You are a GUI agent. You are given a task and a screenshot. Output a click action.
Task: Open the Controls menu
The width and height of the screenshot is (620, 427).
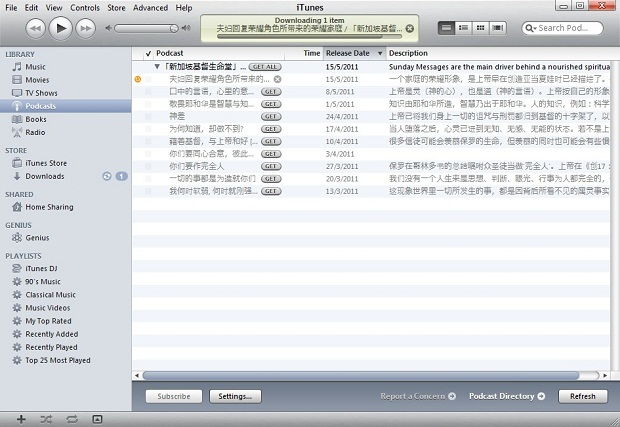[x=85, y=8]
